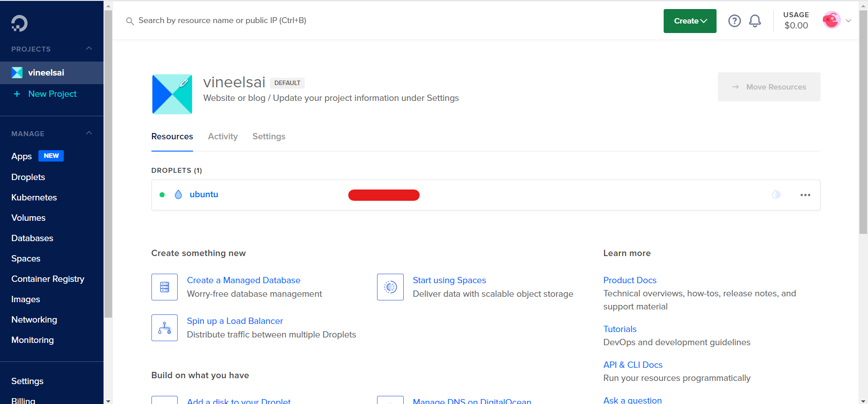The width and height of the screenshot is (868, 404).
Task: Open the Create dropdown button
Action: point(689,21)
